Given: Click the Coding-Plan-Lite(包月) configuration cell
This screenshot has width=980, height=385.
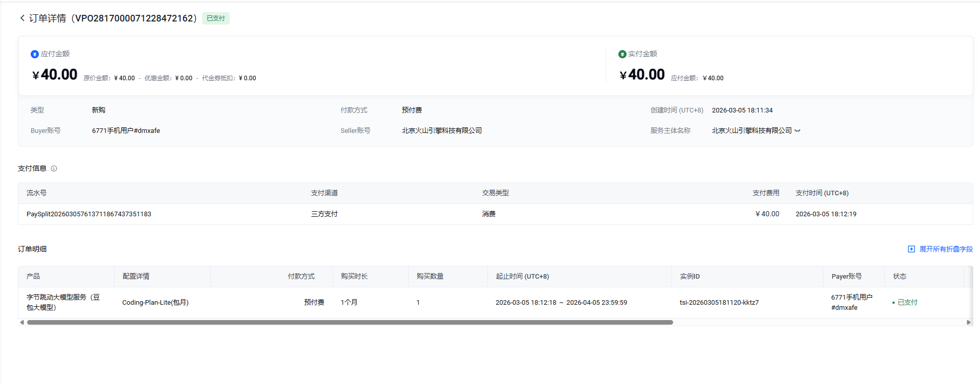Looking at the screenshot, I should [155, 303].
